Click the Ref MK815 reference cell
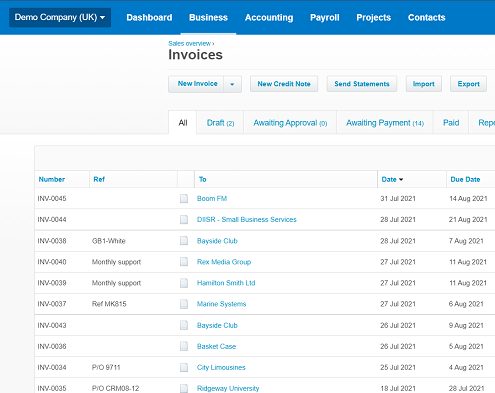 pos(109,304)
